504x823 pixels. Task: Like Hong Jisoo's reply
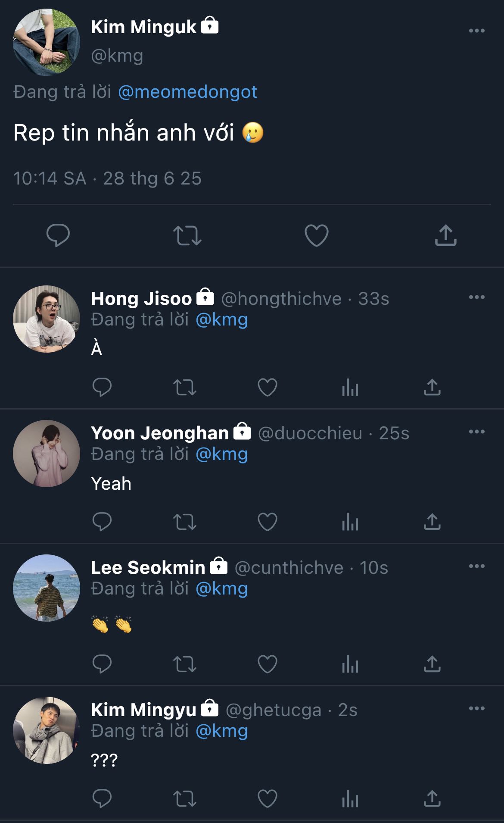268,387
